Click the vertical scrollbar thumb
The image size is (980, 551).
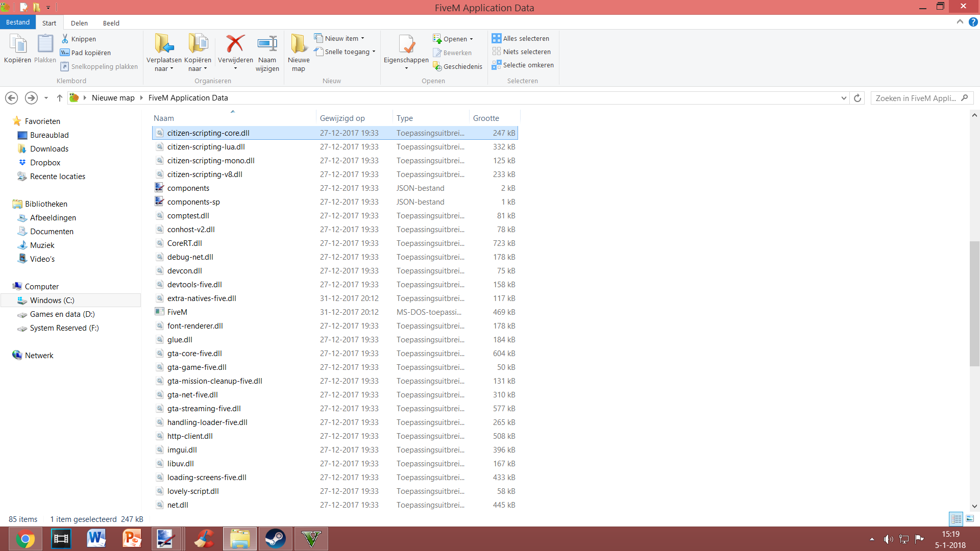pos(974,304)
